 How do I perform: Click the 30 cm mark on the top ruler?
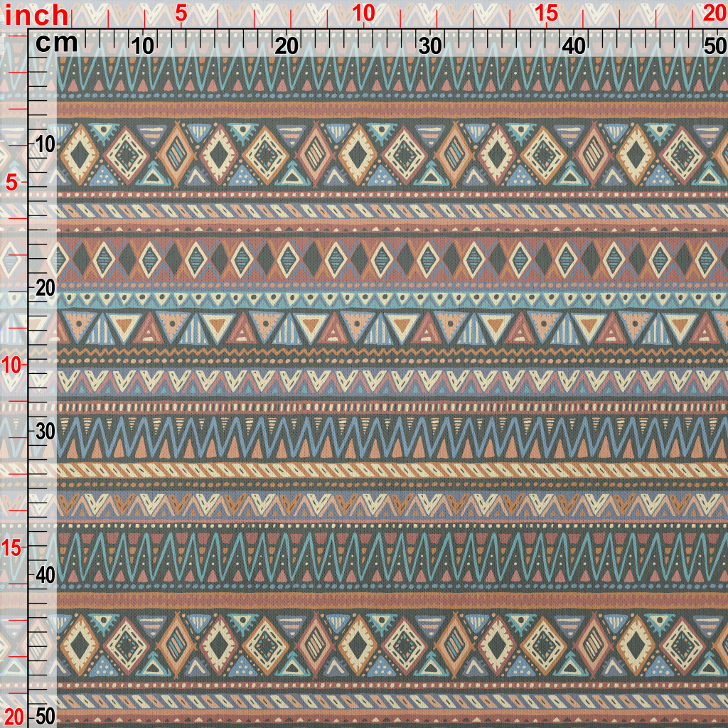click(x=430, y=46)
